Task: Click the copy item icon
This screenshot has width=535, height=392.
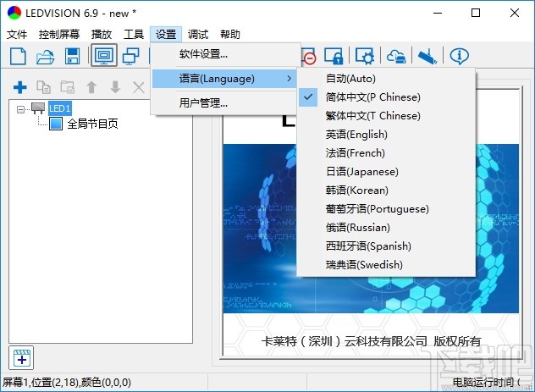Action: 44,87
